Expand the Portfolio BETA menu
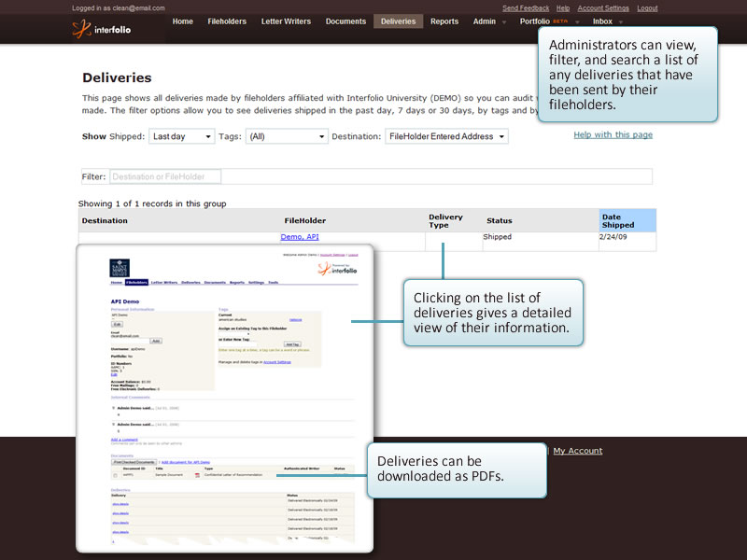The image size is (747, 560). pos(549,21)
